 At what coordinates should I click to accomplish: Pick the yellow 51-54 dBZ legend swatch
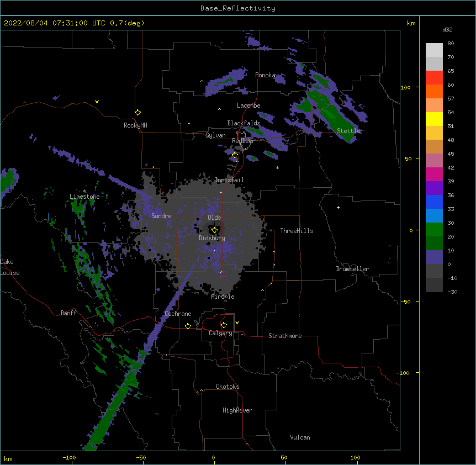point(434,119)
